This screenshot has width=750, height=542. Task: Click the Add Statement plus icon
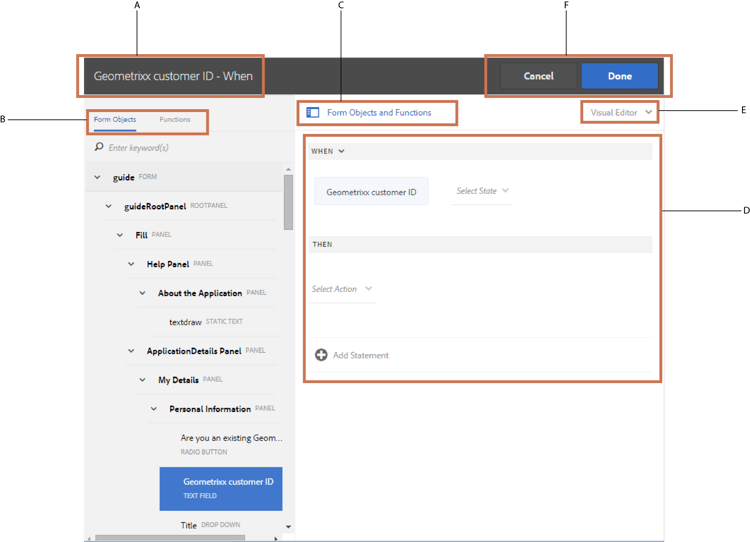321,355
